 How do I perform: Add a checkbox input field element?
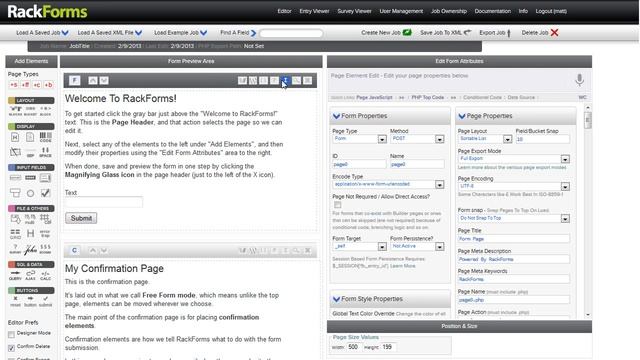45,193
